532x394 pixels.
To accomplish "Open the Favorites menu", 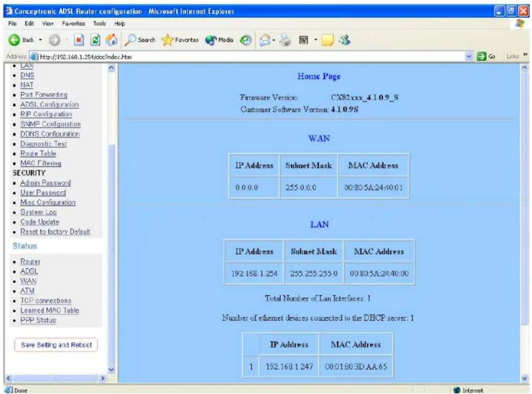I will pyautogui.click(x=73, y=24).
